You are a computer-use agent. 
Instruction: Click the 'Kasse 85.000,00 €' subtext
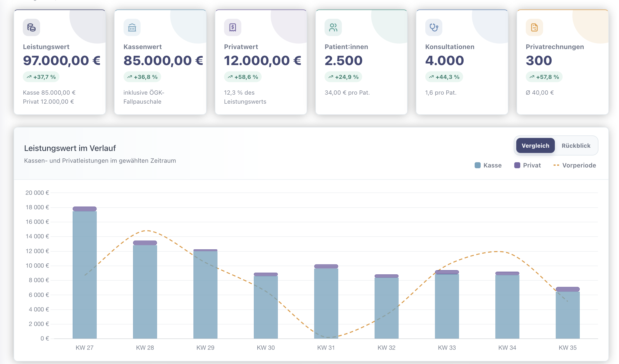tap(49, 93)
